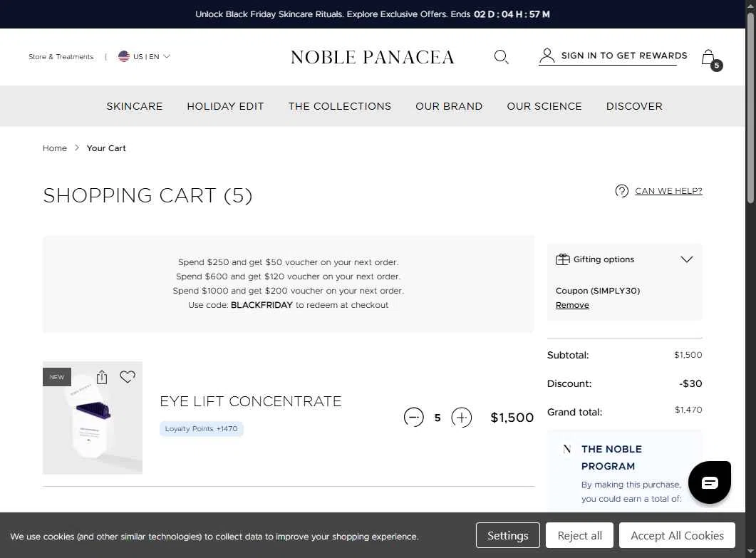Open the OUR SCIENCE menu
Screen dimensions: 756x558
(x=544, y=106)
